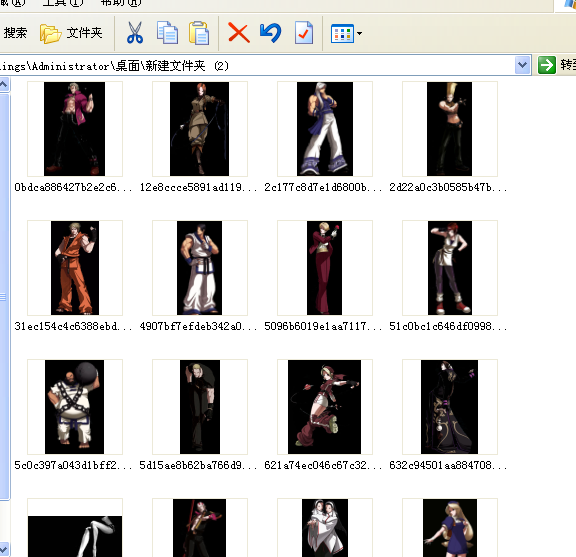Screen dimensions: 576x557
Task: Click file name 31ec154c4c6388ebd...
Action: point(73,326)
